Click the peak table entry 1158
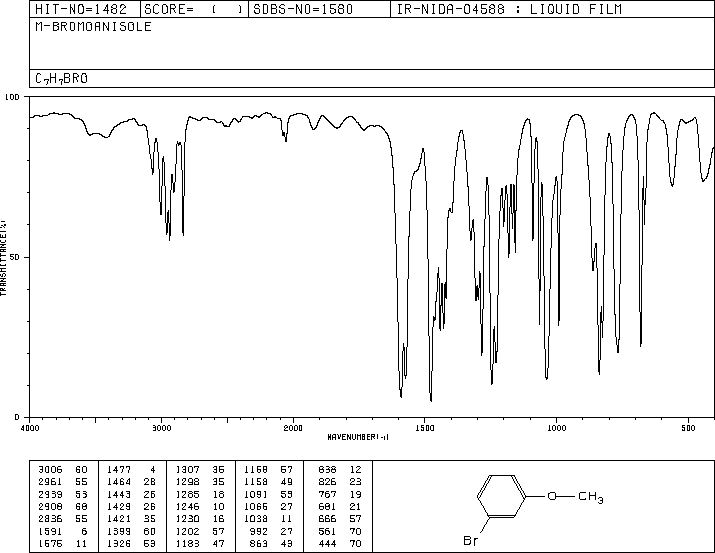 (x=256, y=482)
